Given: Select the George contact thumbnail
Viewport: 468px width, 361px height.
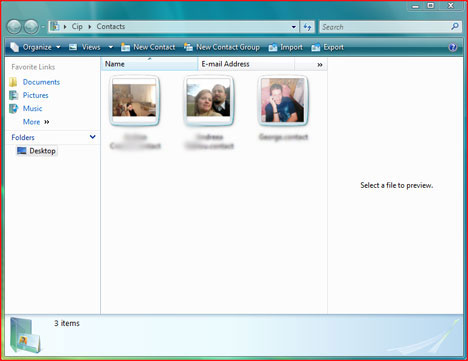Looking at the screenshot, I should [x=283, y=100].
